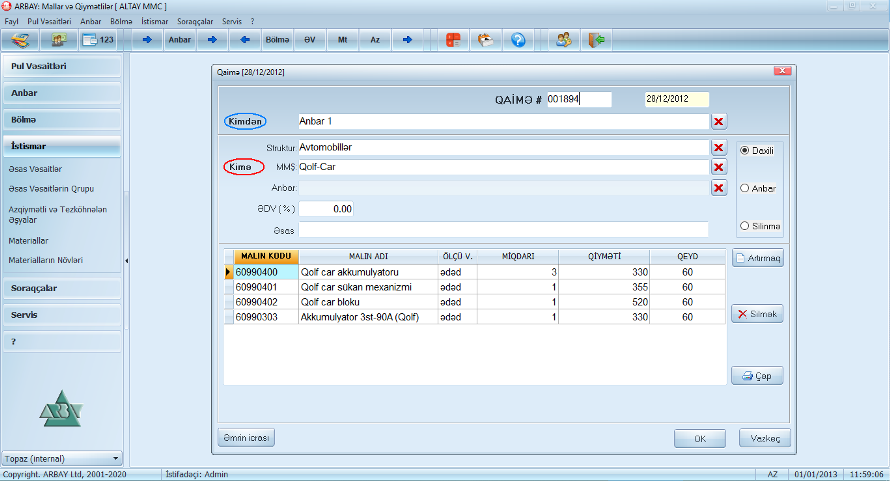Click the exit door icon
Viewport: 890px width, 481px height.
coord(596,40)
